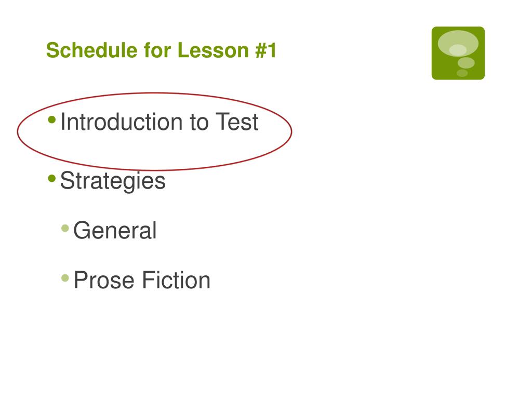Image resolution: width=532 pixels, height=399 pixels.
Task: Select the bullet dot before Strategies
Action: tap(52, 179)
